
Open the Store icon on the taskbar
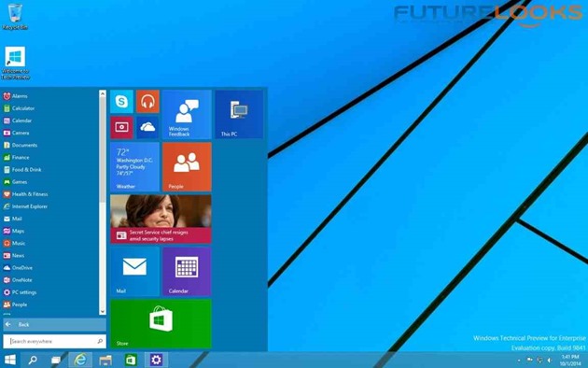tap(131, 361)
